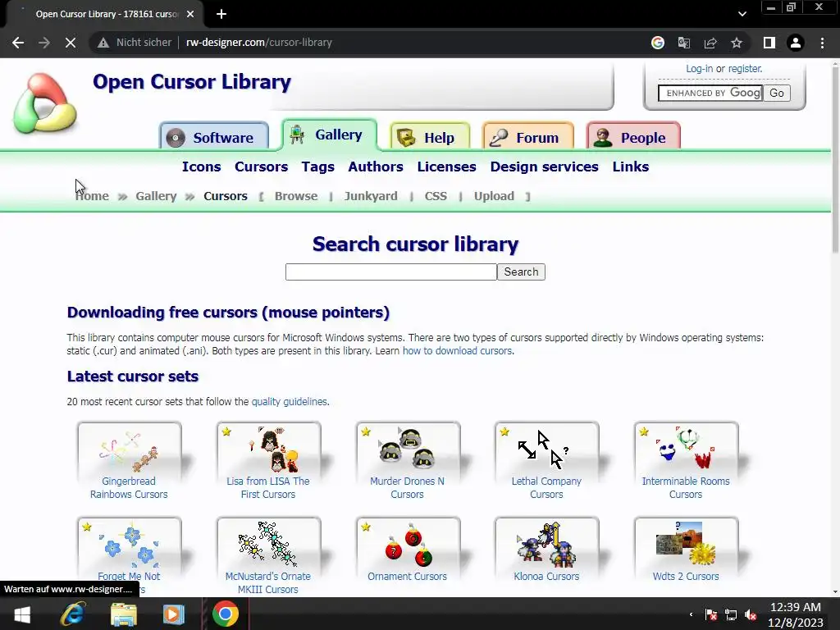Click the Log-in link

click(x=699, y=69)
